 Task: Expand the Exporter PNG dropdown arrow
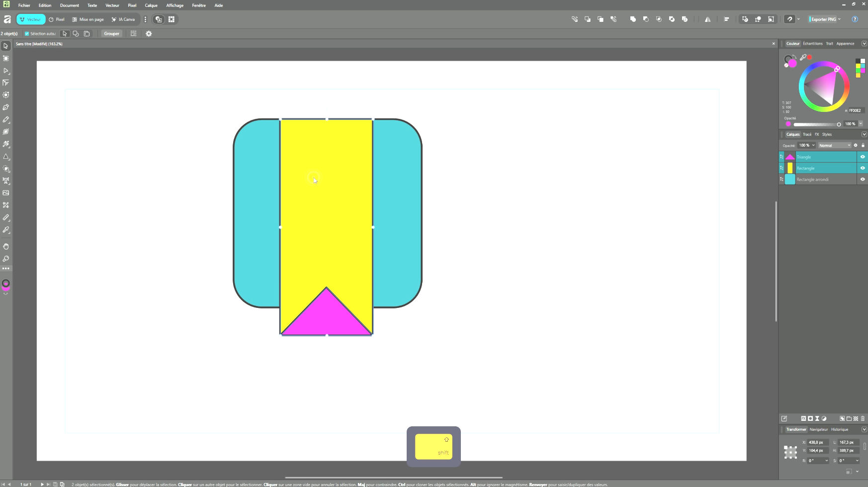(839, 19)
